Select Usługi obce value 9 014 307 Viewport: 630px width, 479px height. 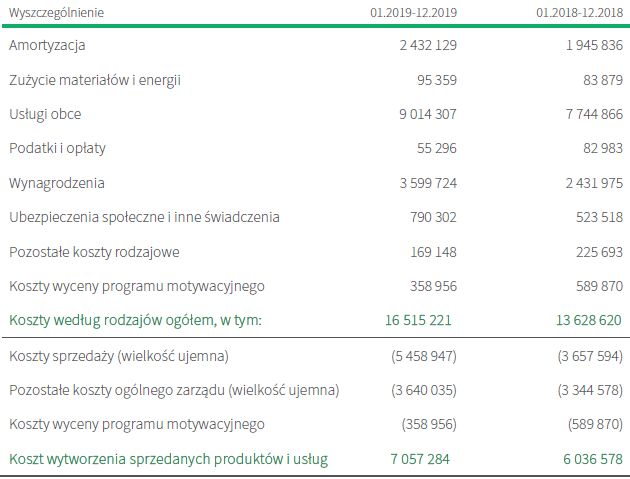pos(428,114)
